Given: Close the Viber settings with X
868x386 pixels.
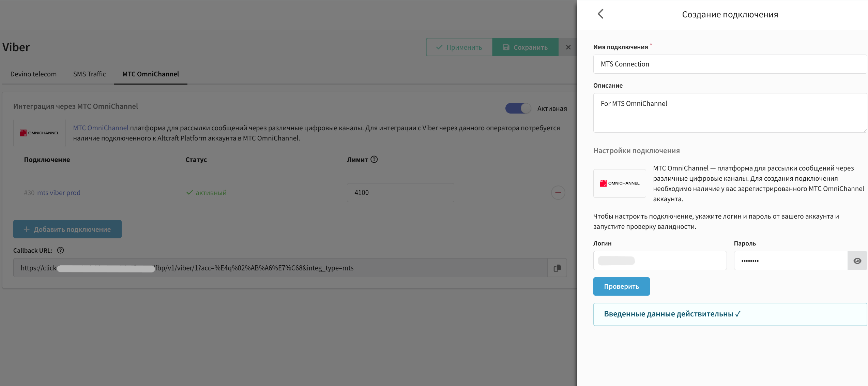Looking at the screenshot, I should [x=568, y=47].
